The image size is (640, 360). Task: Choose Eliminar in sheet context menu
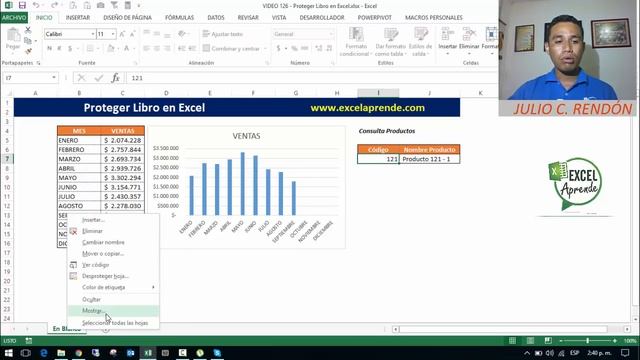click(x=113, y=231)
